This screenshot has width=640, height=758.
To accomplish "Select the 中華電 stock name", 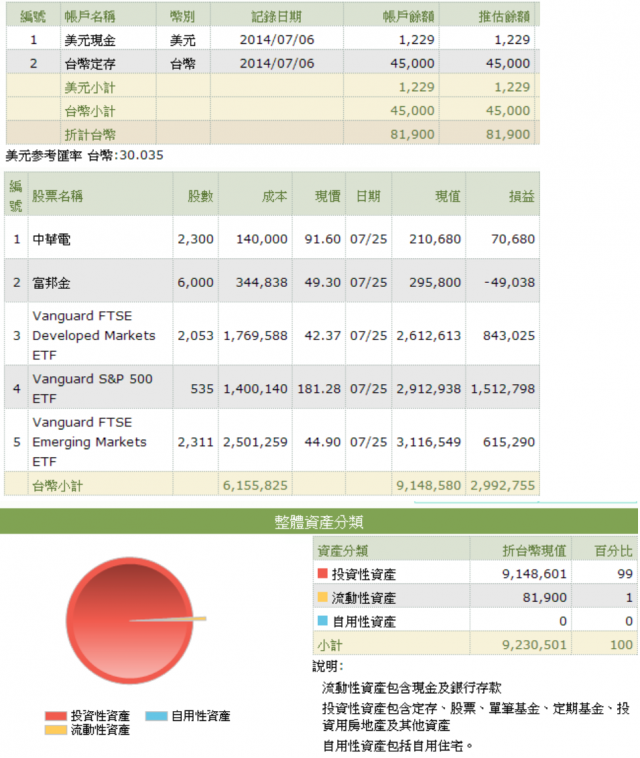I will point(51,239).
